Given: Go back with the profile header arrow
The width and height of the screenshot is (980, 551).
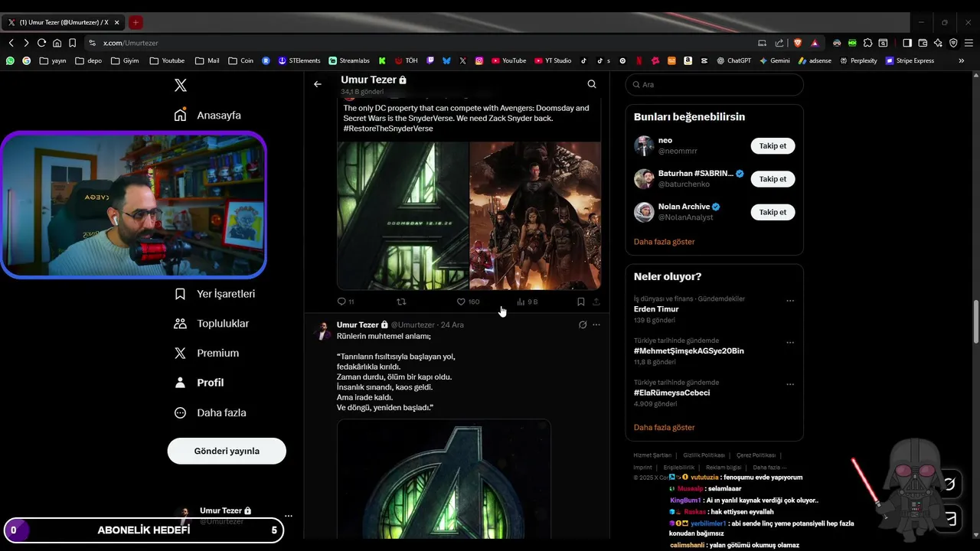Looking at the screenshot, I should pyautogui.click(x=318, y=84).
